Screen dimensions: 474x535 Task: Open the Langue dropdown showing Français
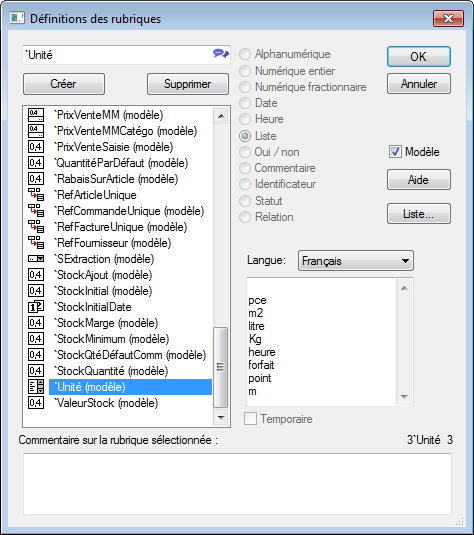click(356, 261)
